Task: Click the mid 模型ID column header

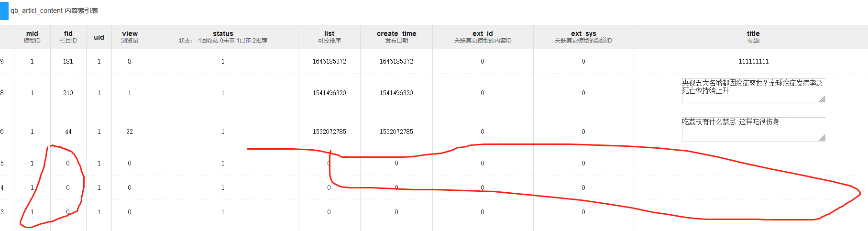Action: (32, 37)
